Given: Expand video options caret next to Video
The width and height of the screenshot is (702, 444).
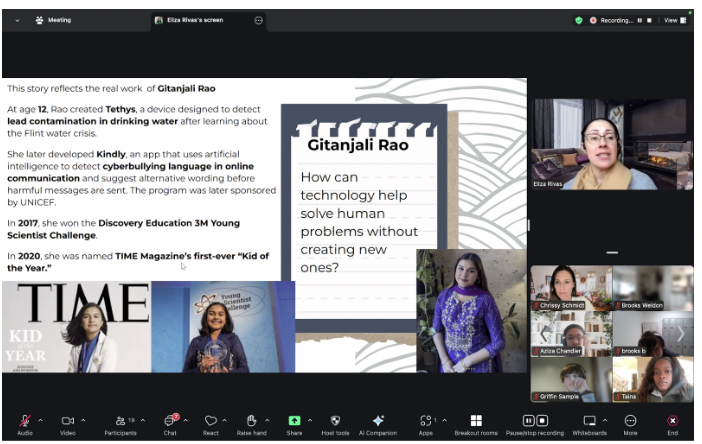Looking at the screenshot, I should 83,420.
